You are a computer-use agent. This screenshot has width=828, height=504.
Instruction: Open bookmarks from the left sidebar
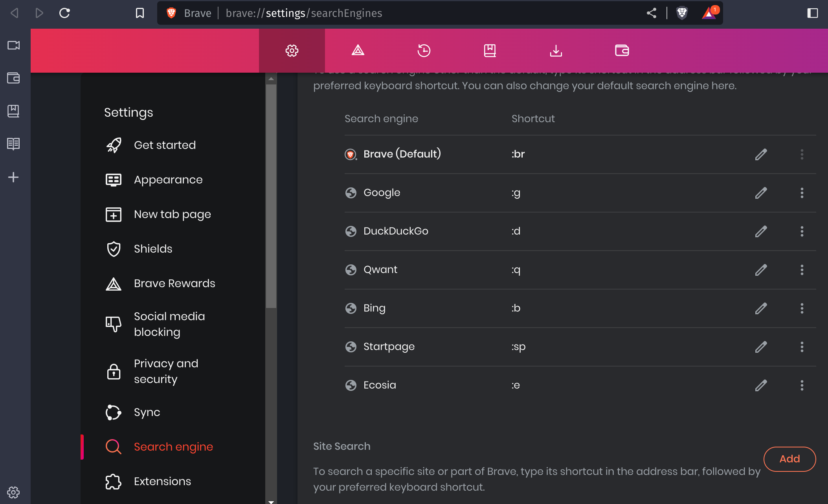click(x=13, y=111)
